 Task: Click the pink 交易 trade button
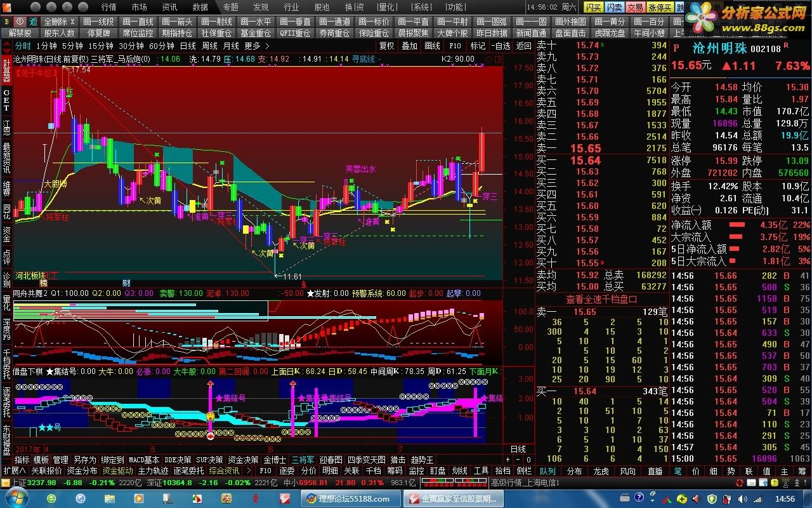click(635, 7)
